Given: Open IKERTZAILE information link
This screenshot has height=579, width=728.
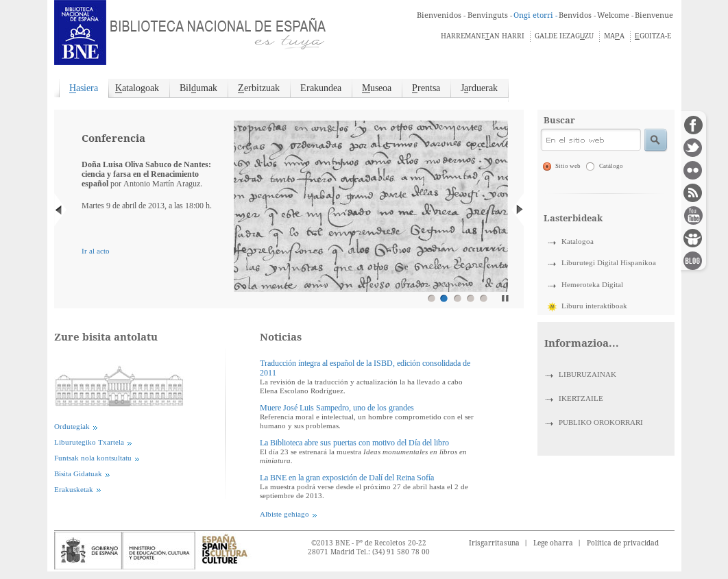Looking at the screenshot, I should (581, 399).
